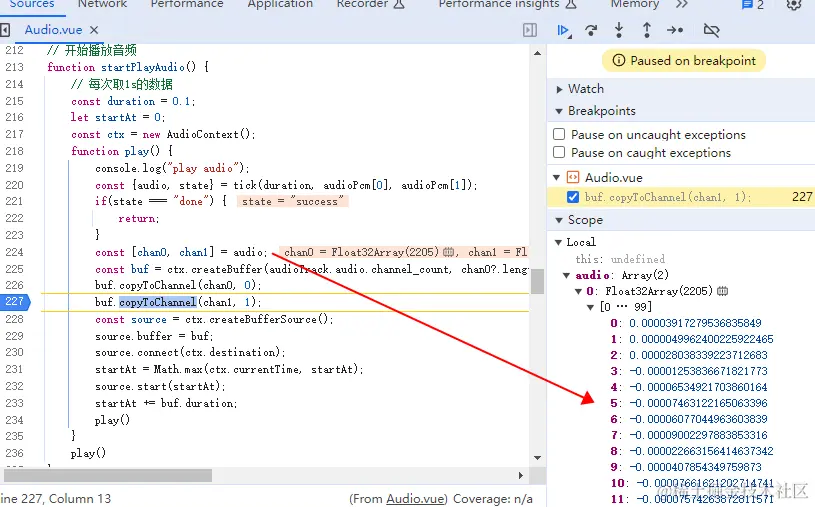Switch to the Network tab
The height and width of the screenshot is (507, 815).
102,4
